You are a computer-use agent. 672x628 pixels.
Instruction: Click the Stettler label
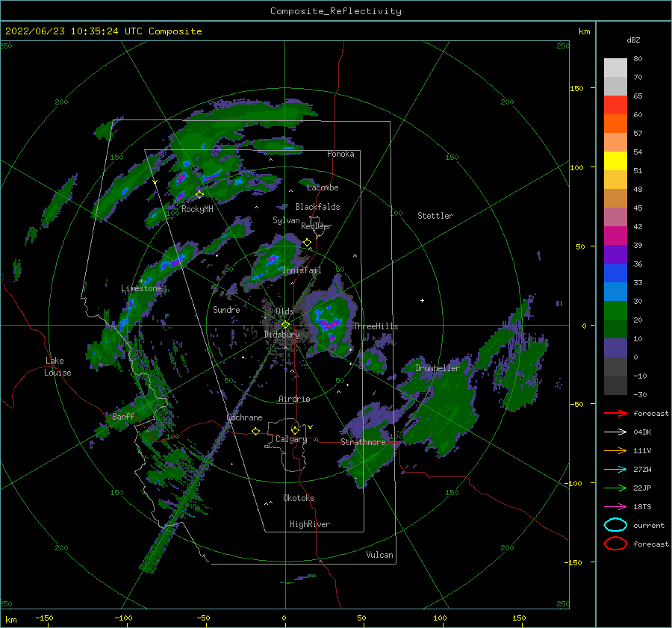(435, 216)
